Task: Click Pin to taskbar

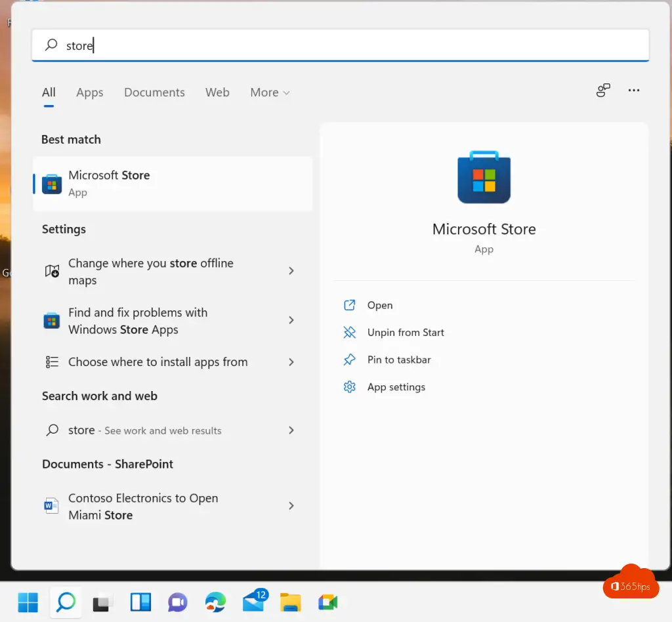Action: click(399, 360)
